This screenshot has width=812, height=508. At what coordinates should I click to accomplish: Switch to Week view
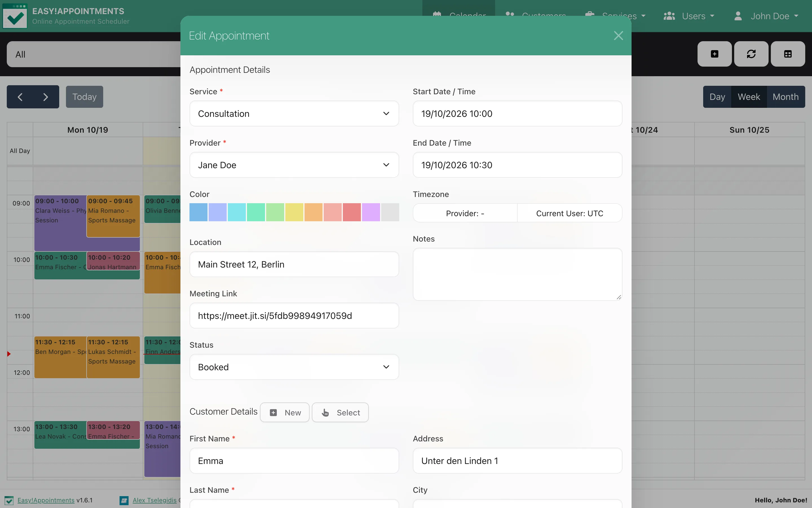point(749,97)
